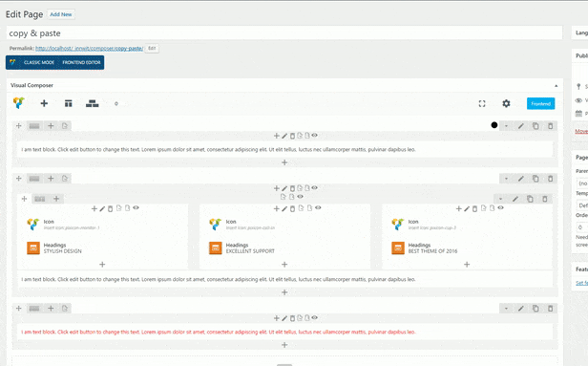The image size is (588, 366).
Task: Click the move handle of the first row
Action: (18, 126)
